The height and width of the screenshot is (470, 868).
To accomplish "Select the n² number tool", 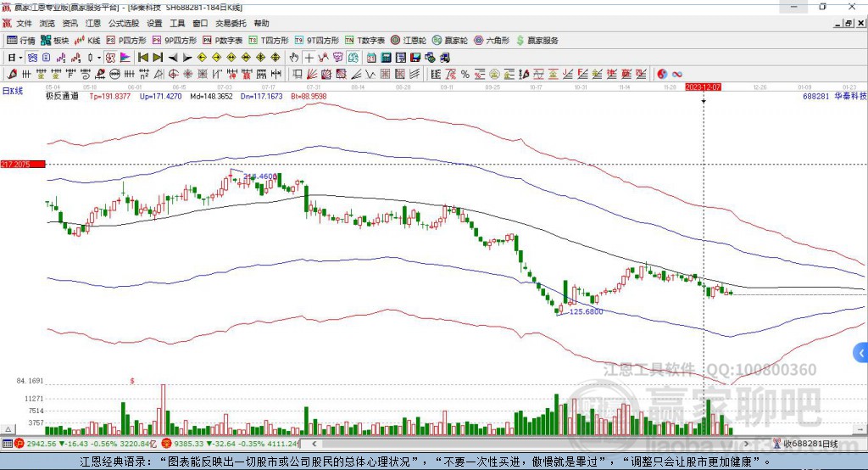I will coord(144,75).
